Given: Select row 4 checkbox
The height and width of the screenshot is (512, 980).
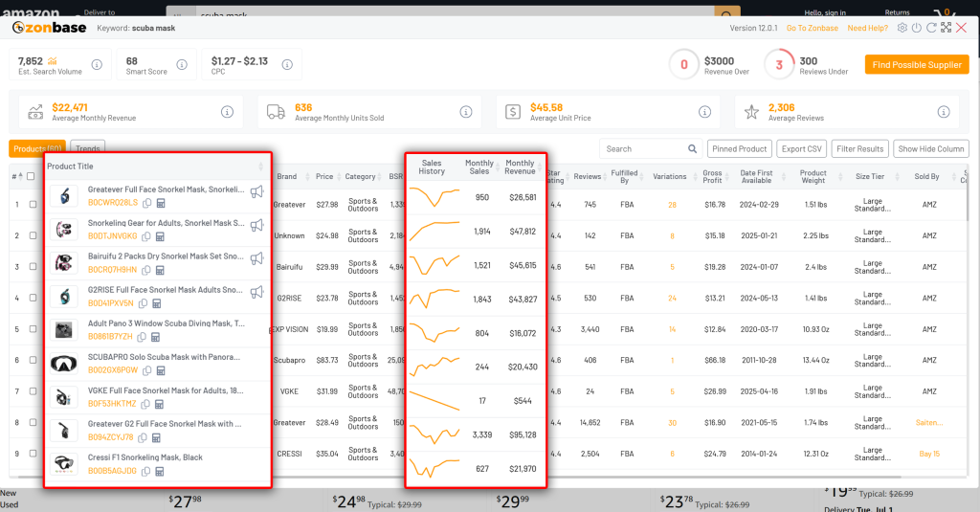Looking at the screenshot, I should [x=33, y=299].
